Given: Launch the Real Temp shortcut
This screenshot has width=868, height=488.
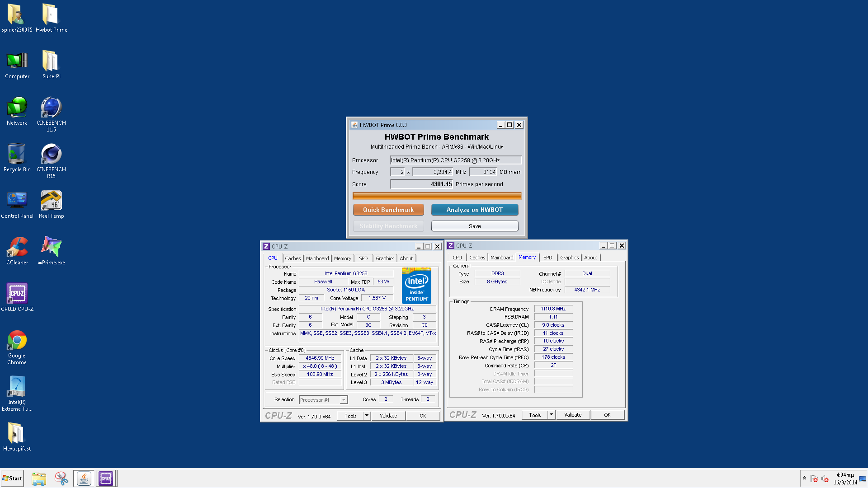Looking at the screenshot, I should coord(51,204).
